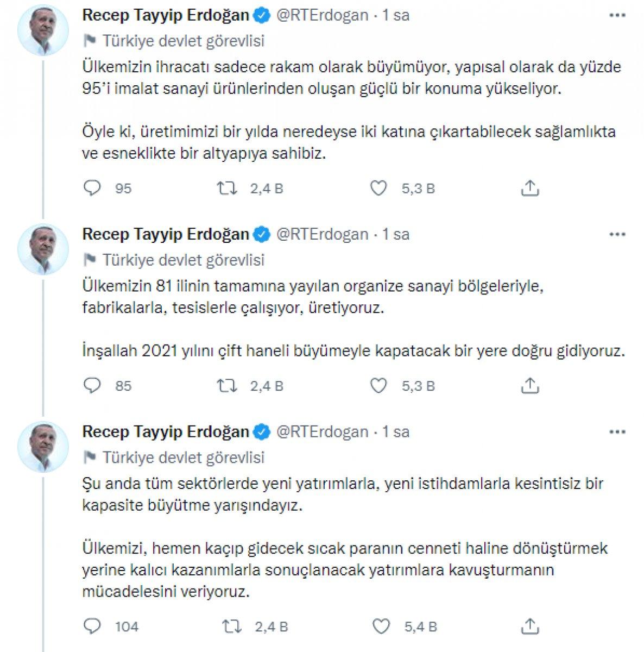This screenshot has width=644, height=652.
Task: Like the third tweet showing 5,4 B likes
Action: coord(380,626)
